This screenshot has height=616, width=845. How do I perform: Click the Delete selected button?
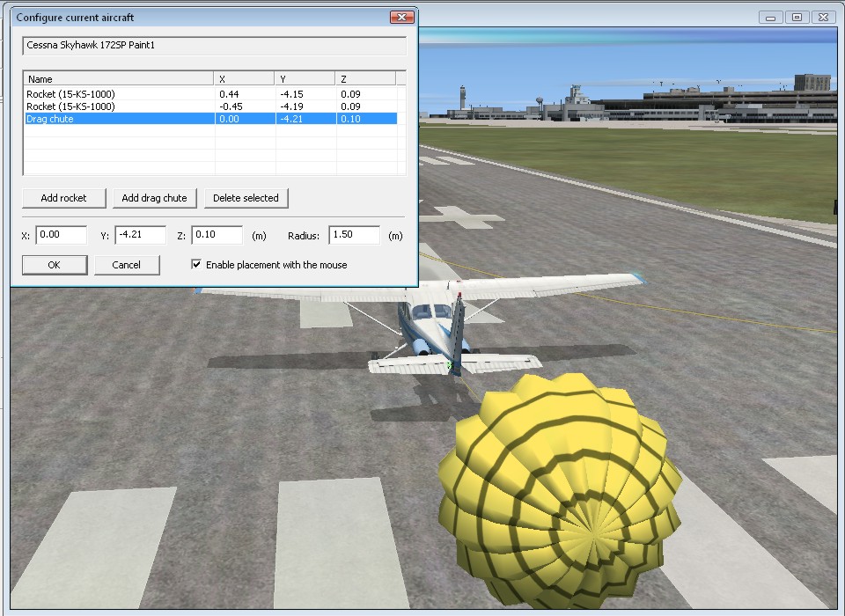point(246,198)
